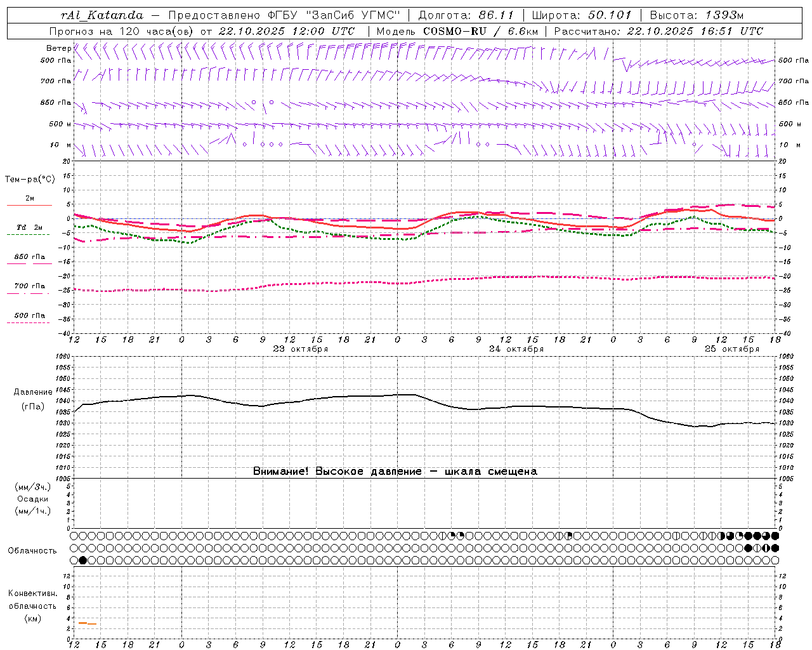Click the Тем-ра(°C) panel label
The image size is (812, 650).
click(x=30, y=180)
